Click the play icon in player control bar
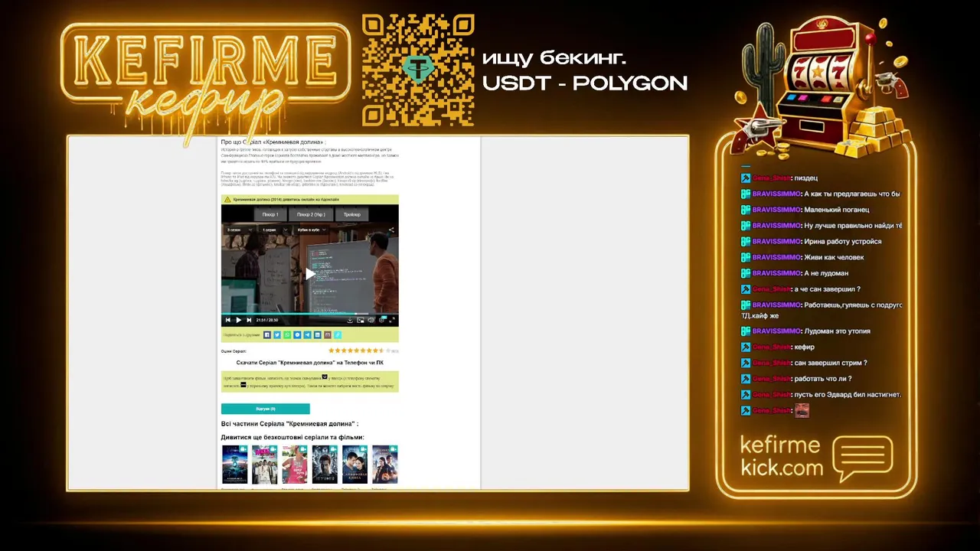This screenshot has height=551, width=980. (239, 320)
